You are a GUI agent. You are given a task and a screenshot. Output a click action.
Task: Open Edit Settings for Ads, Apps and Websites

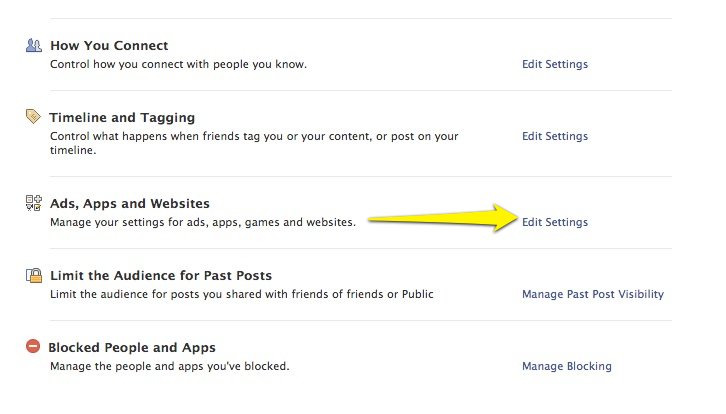point(555,222)
